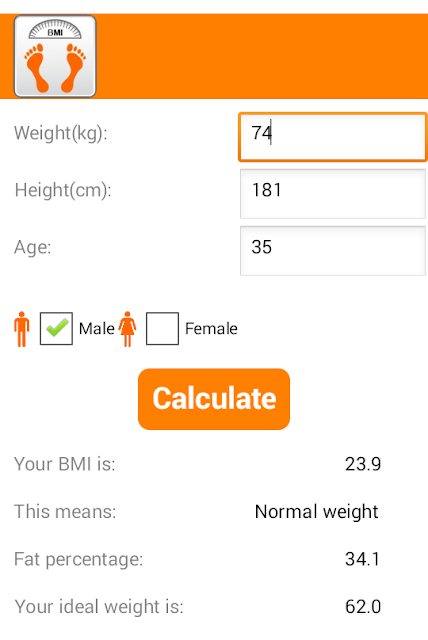Screen dimensions: 428x640
Task: Tap the fat percentage value 34.1
Action: click(x=363, y=559)
